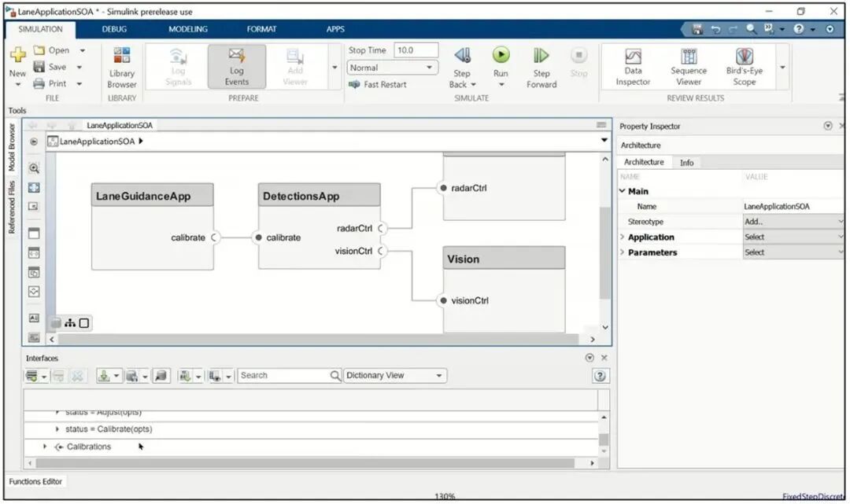
Task: Click the Step Forward icon
Action: (541, 55)
